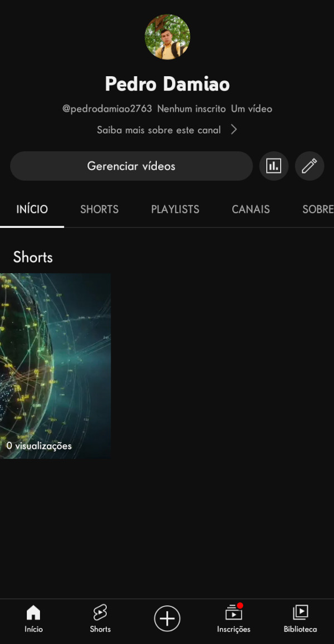Tap the 'Saiba mais sobre este canal' link

coord(159,130)
